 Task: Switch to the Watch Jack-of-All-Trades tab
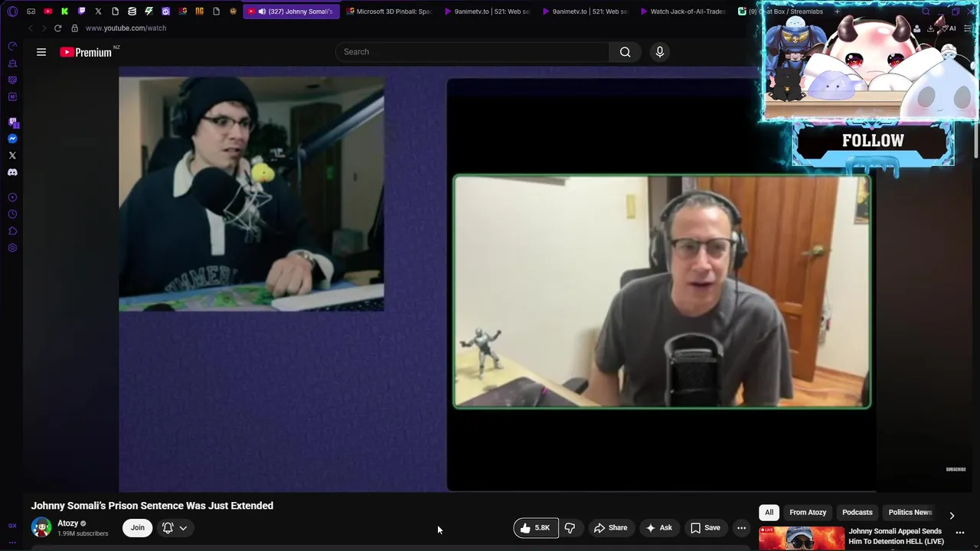[x=682, y=11]
